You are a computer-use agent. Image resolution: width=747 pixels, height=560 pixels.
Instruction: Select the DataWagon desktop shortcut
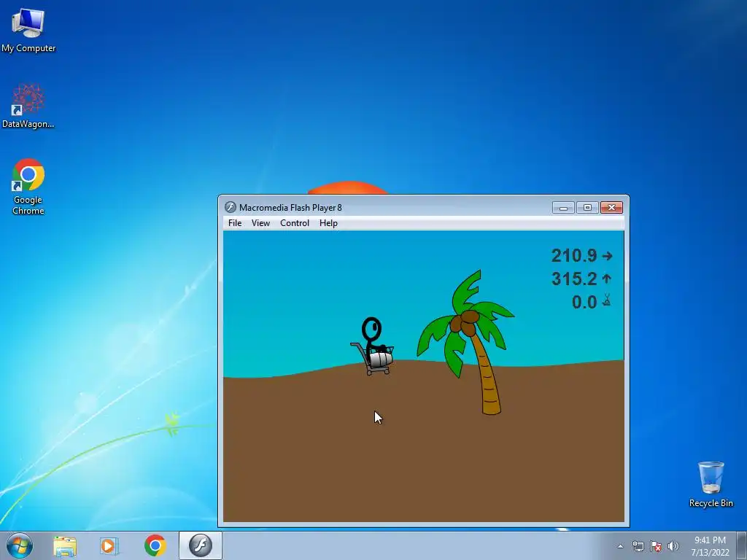[28, 106]
